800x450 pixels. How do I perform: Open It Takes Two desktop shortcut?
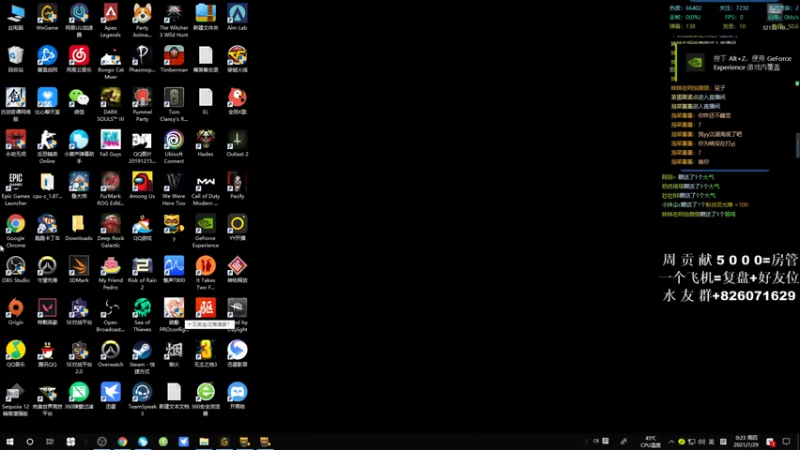205,273
